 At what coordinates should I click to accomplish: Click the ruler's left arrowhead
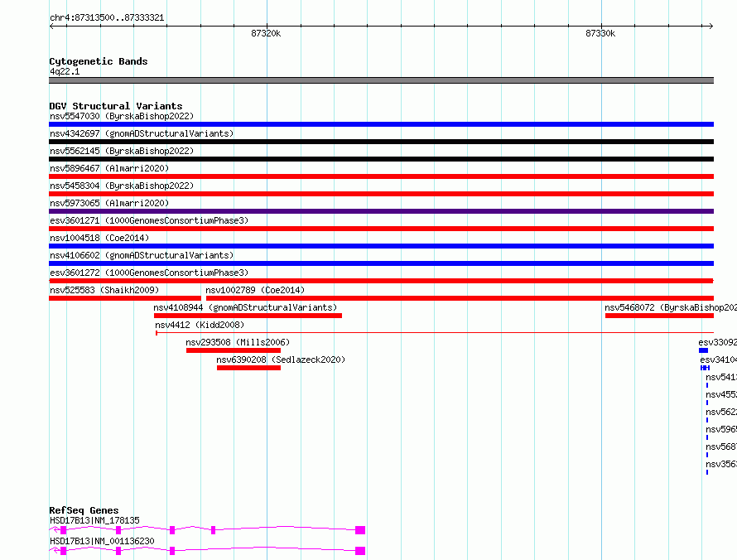pos(51,27)
